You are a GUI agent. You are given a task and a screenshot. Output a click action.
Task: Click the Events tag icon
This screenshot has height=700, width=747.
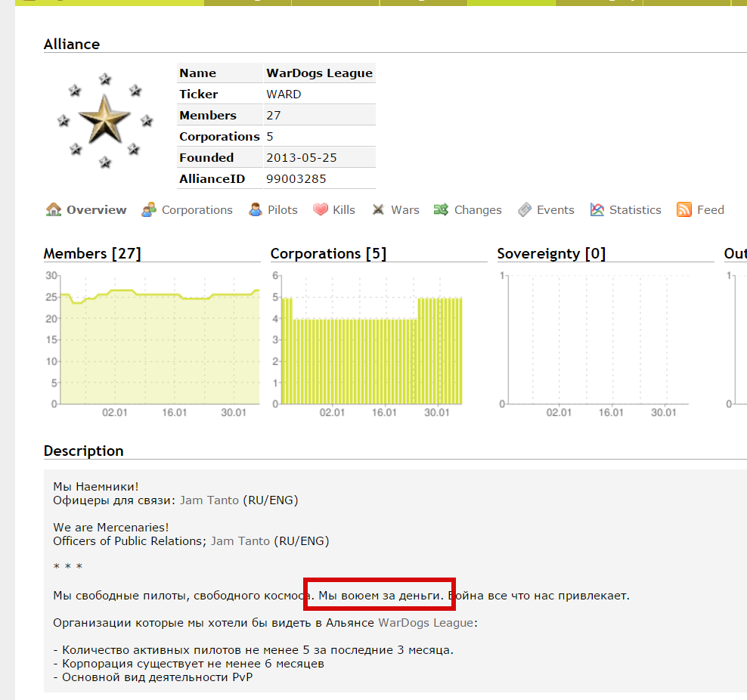pos(525,209)
